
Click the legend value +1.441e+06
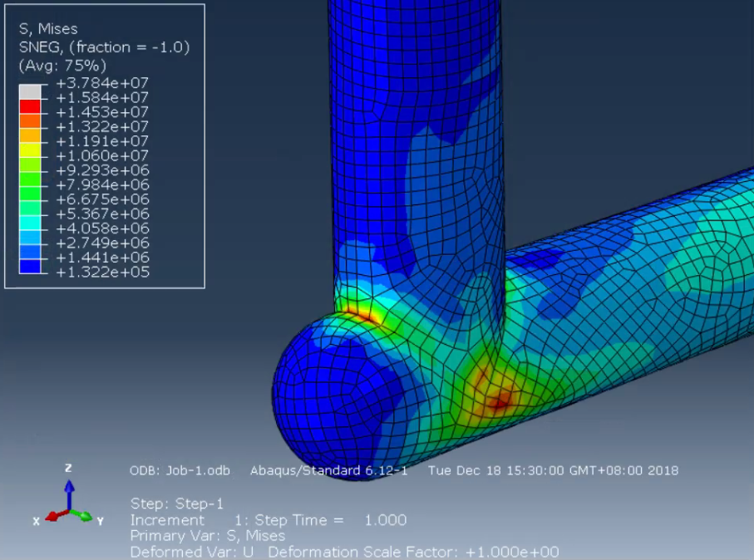[x=102, y=258]
